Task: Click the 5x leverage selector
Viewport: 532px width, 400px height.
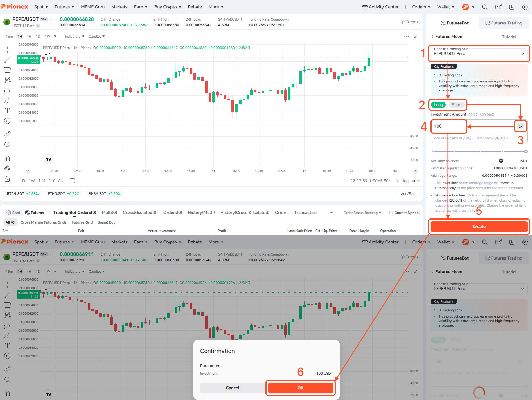Action: tap(520, 126)
